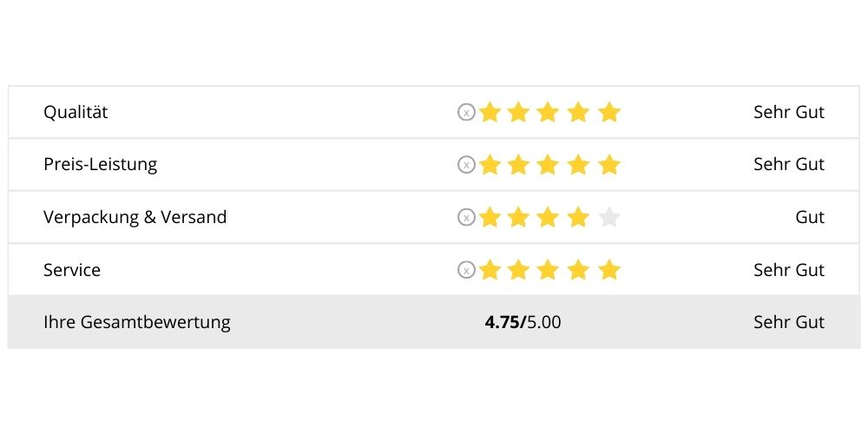The image size is (868, 434).
Task: Clear the Service rating x icon
Action: (x=466, y=270)
